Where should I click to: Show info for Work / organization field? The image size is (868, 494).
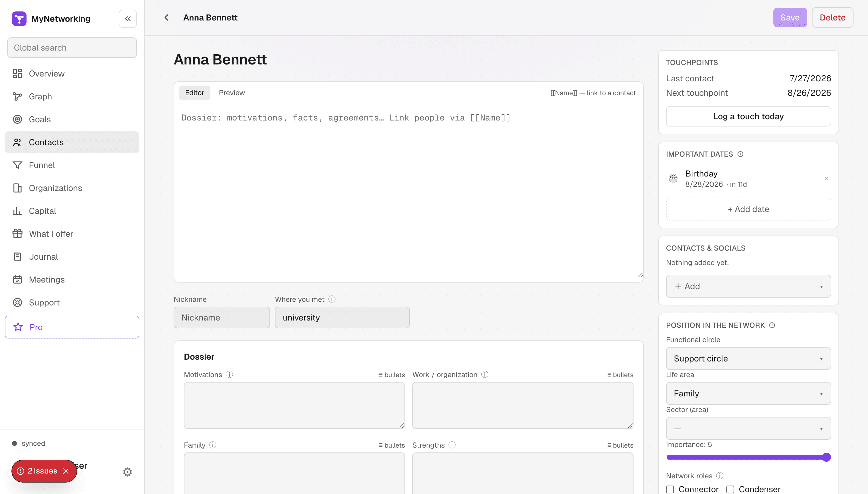[485, 374]
